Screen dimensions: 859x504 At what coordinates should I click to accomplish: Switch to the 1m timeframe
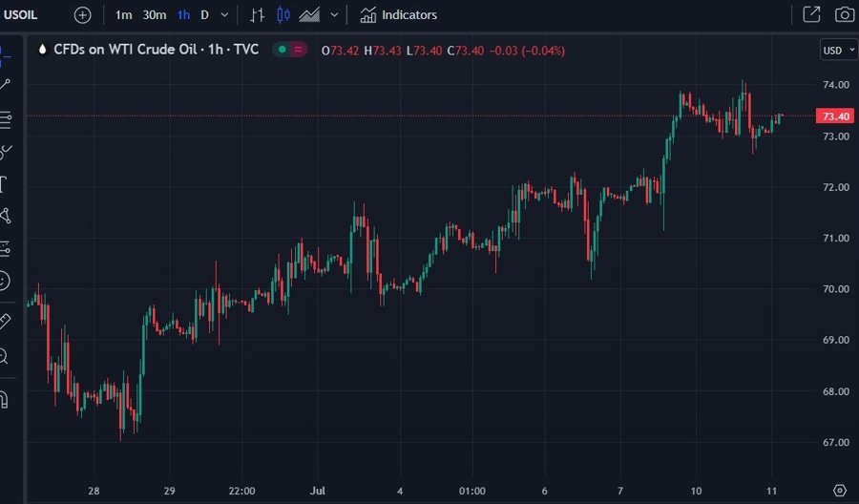pos(124,15)
